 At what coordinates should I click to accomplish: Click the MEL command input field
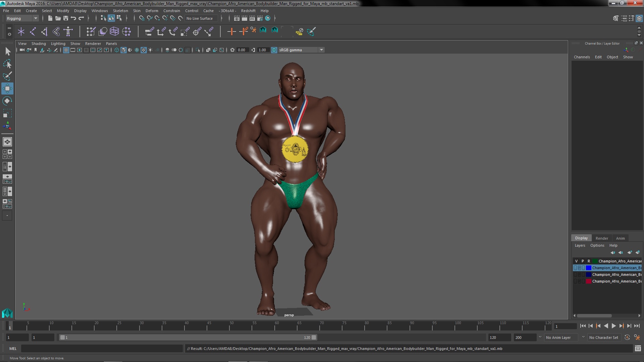(102, 349)
